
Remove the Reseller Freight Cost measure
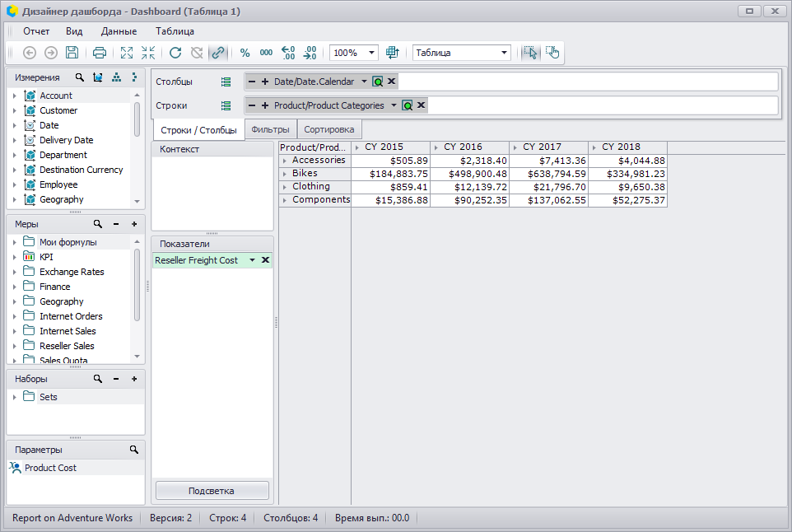[265, 260]
